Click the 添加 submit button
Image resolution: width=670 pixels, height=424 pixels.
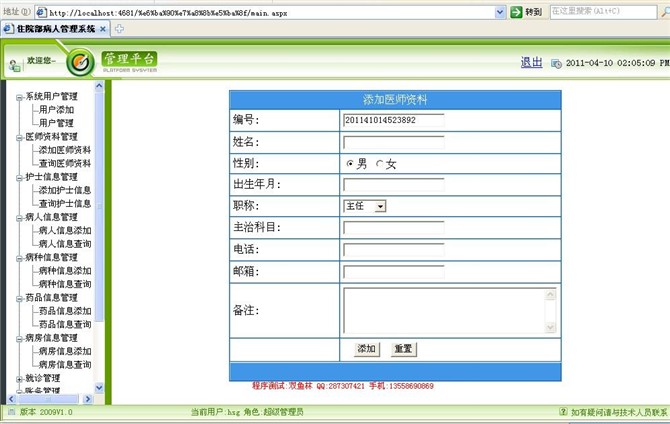click(367, 349)
